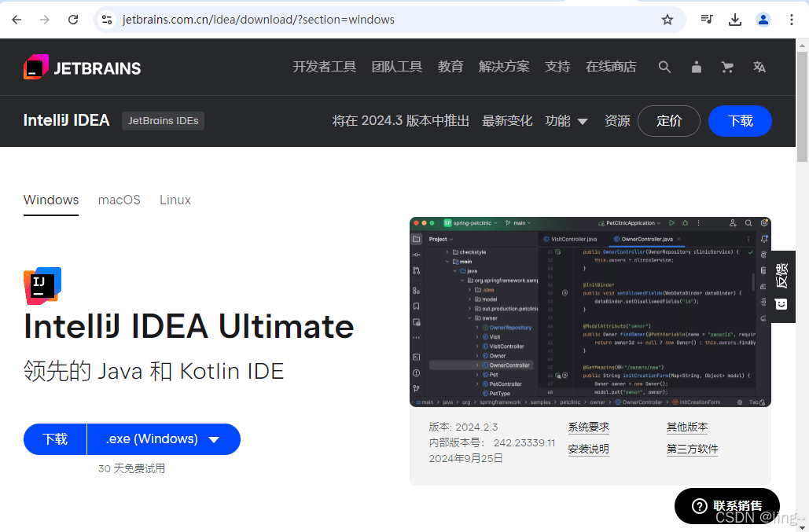The image size is (809, 532).
Task: Open the 开发者工具 menu
Action: pyautogui.click(x=324, y=67)
